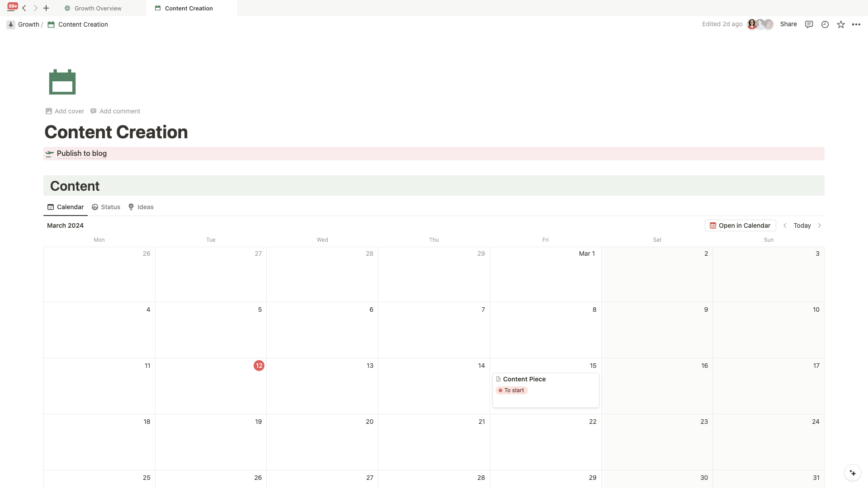Click Add comment link
Screen dimensions: 868x488
pos(120,111)
